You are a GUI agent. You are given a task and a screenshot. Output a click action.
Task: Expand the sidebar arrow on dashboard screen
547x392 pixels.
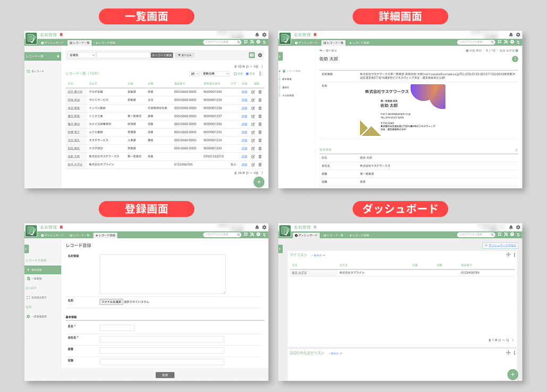[280, 249]
